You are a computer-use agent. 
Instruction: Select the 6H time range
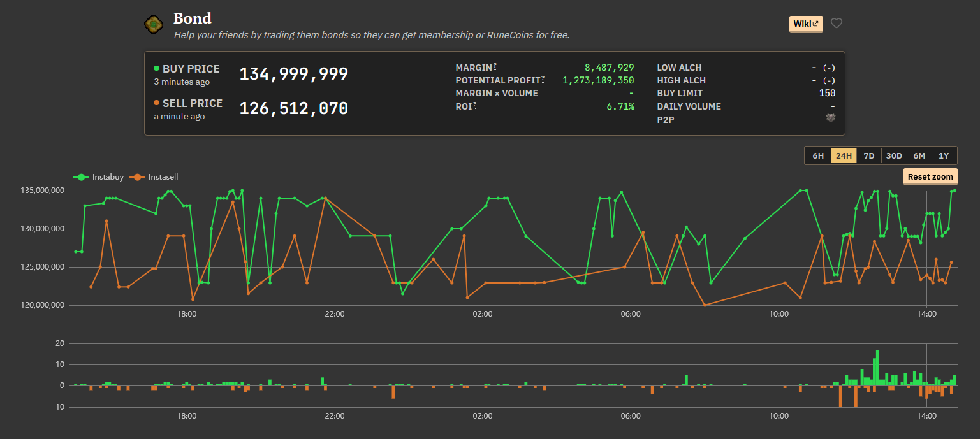pyautogui.click(x=818, y=155)
